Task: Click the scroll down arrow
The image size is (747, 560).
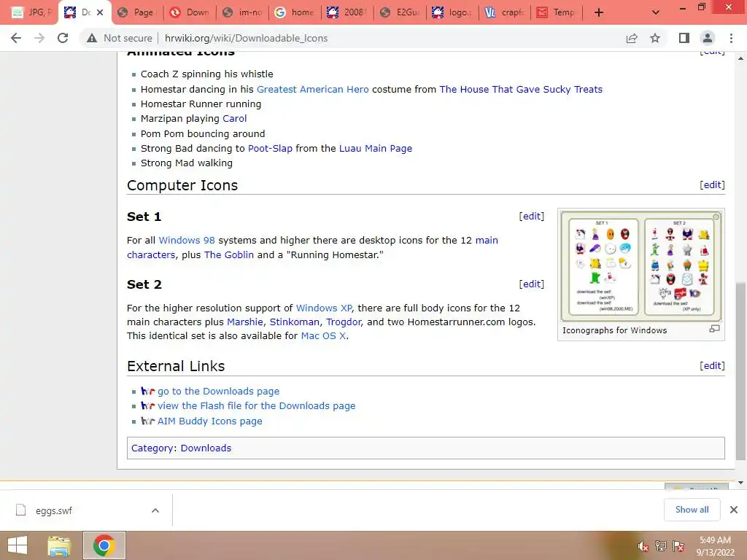Action: click(x=740, y=483)
